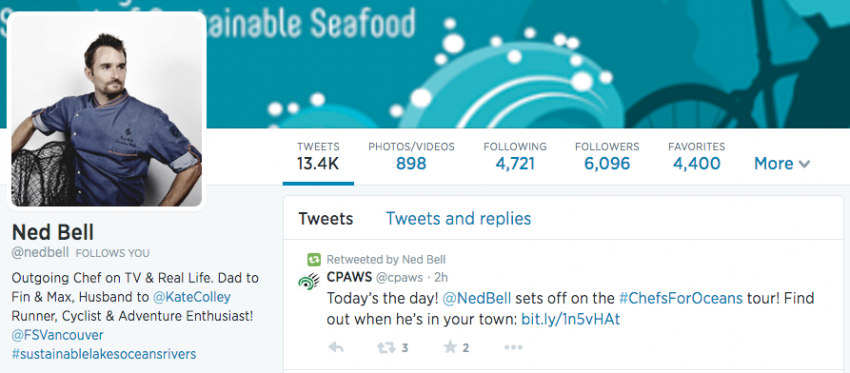The width and height of the screenshot is (850, 373).
Task: Click the reply arrow icon under the CPAWS tweet
Action: tap(336, 348)
